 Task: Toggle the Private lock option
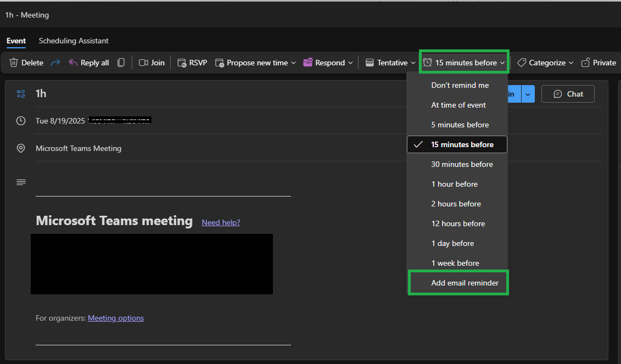pyautogui.click(x=598, y=63)
